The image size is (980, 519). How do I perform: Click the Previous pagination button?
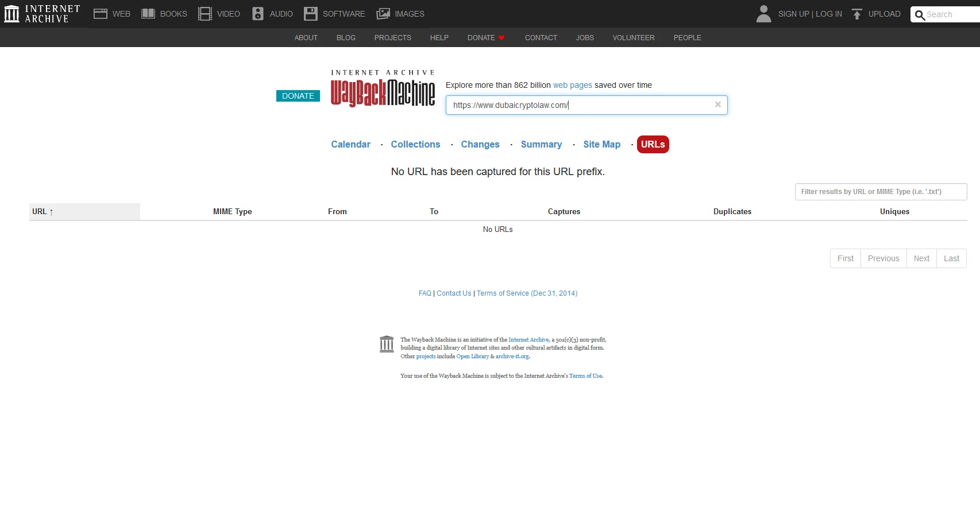tap(883, 258)
